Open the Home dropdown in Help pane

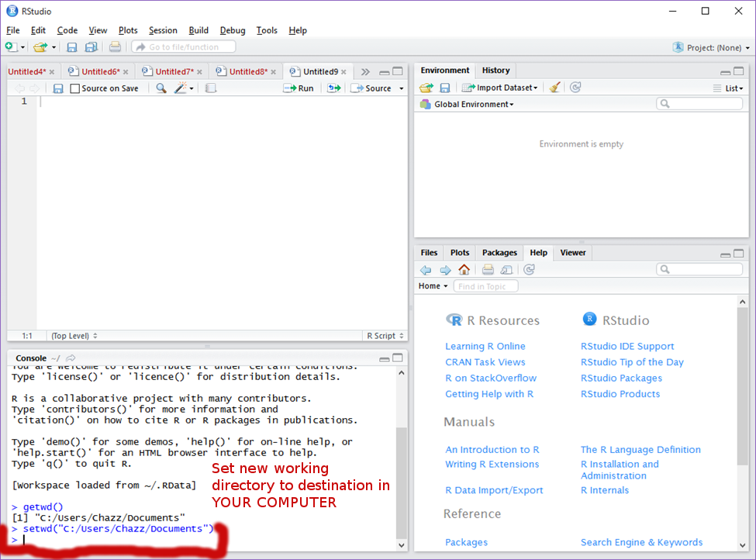[433, 286]
